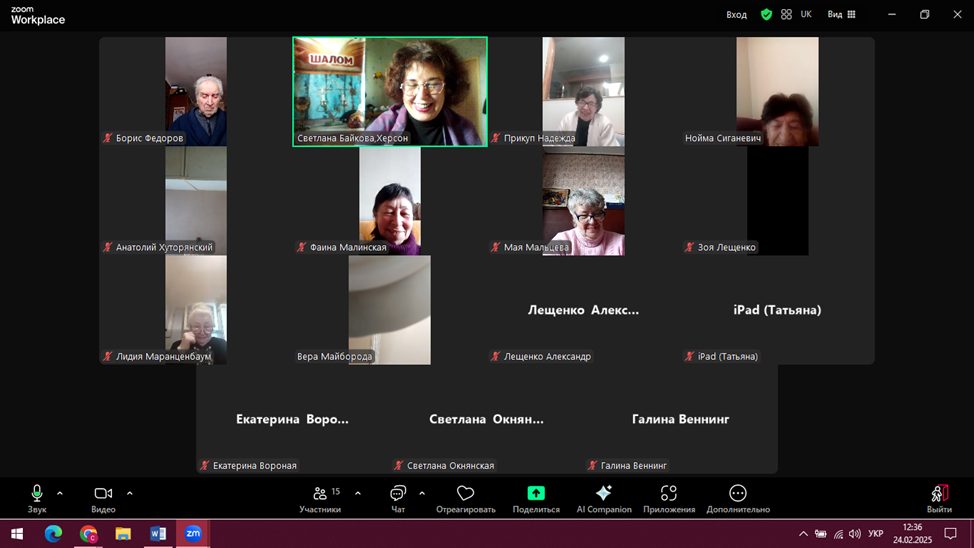Open the Apps (Приложения) icon

pos(669,494)
